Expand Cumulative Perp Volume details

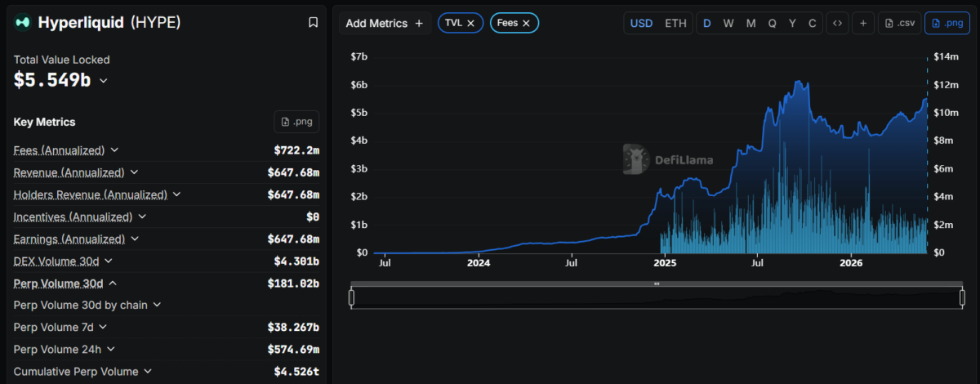148,371
